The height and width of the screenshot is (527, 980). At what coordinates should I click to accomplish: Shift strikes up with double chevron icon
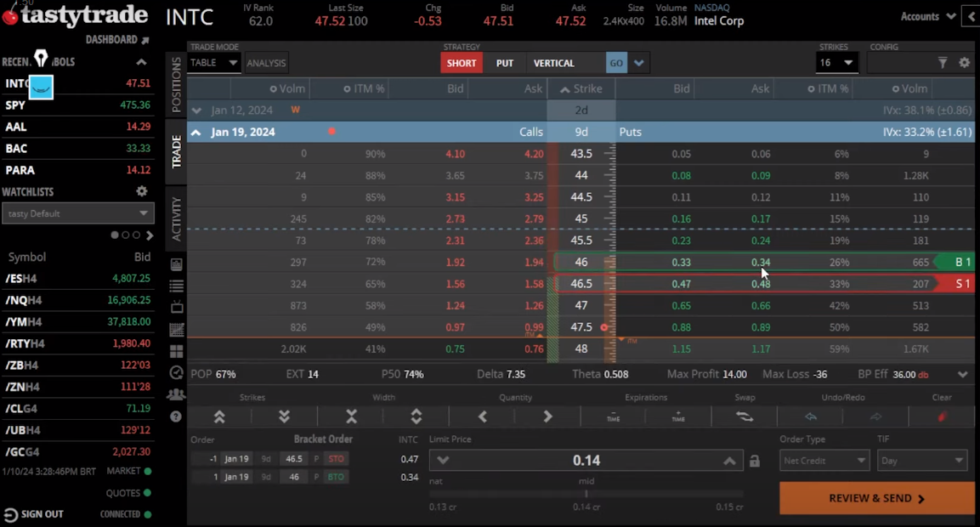(x=219, y=416)
